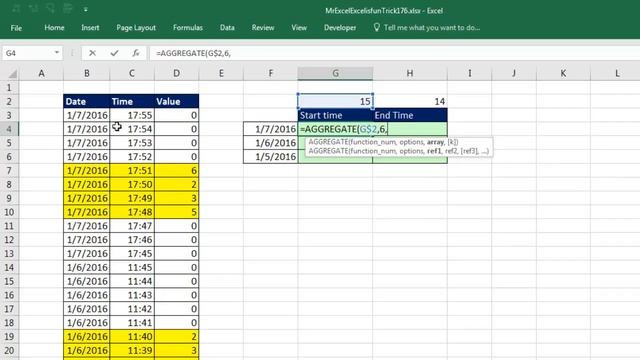The height and width of the screenshot is (360, 640).
Task: Click the time cell 11:42
Action: coord(132,309)
